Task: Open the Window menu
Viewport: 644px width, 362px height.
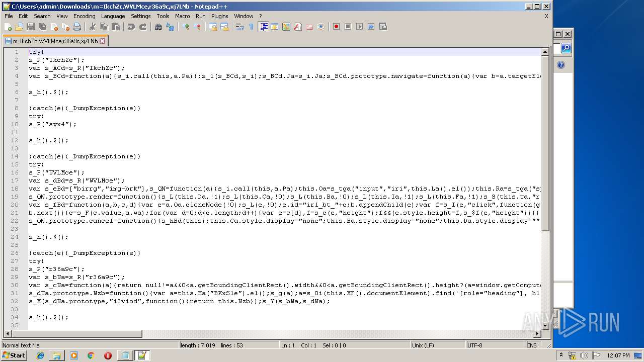Action: (x=244, y=16)
